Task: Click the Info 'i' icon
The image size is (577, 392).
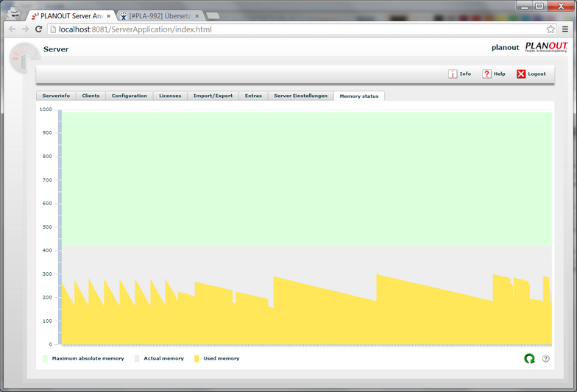Action: tap(453, 74)
